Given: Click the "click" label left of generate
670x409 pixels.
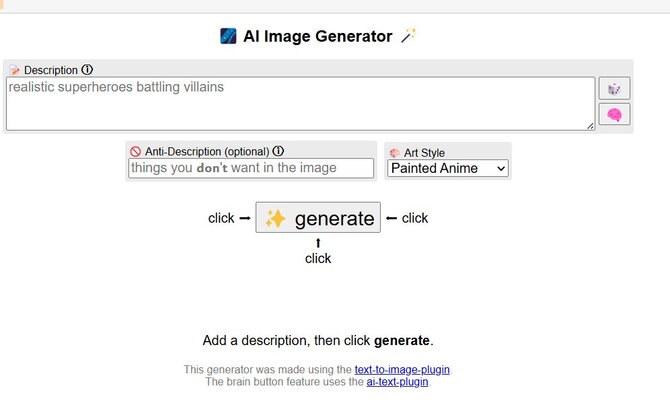Looking at the screenshot, I should pyautogui.click(x=221, y=218).
